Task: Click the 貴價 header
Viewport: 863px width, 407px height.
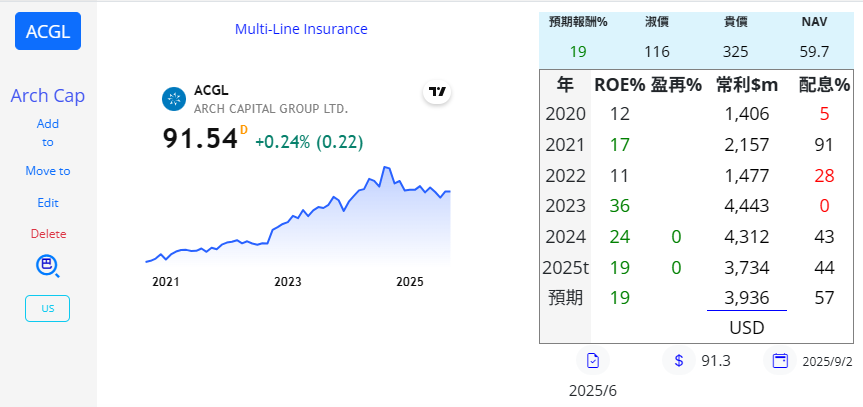Action: coord(735,22)
